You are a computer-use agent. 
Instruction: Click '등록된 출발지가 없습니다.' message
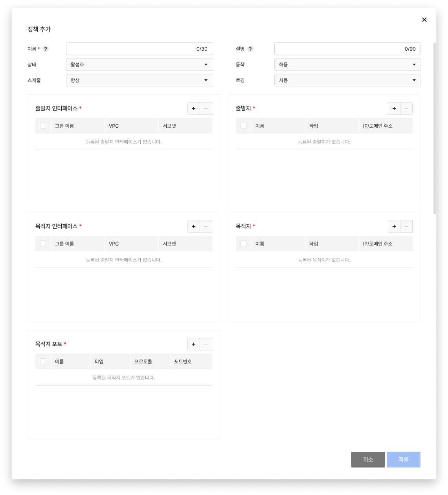pos(324,142)
